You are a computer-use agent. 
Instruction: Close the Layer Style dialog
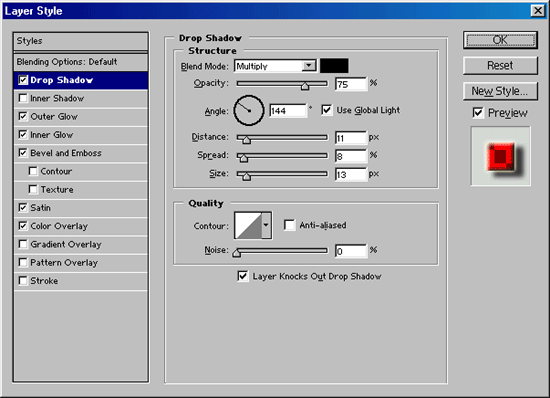pos(538,11)
